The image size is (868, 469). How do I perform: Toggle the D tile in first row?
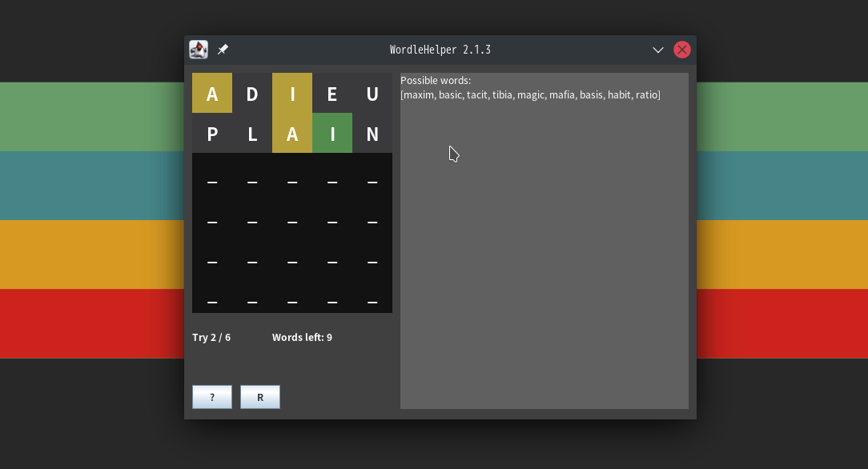[252, 93]
